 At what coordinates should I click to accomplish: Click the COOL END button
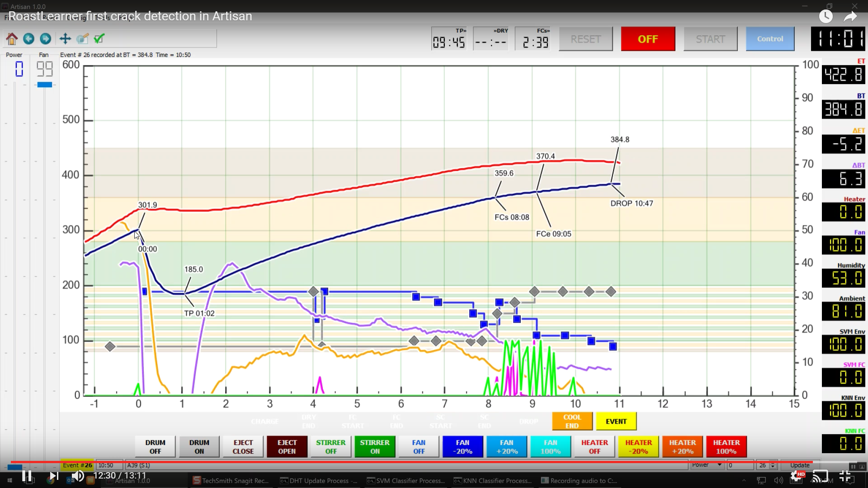572,422
